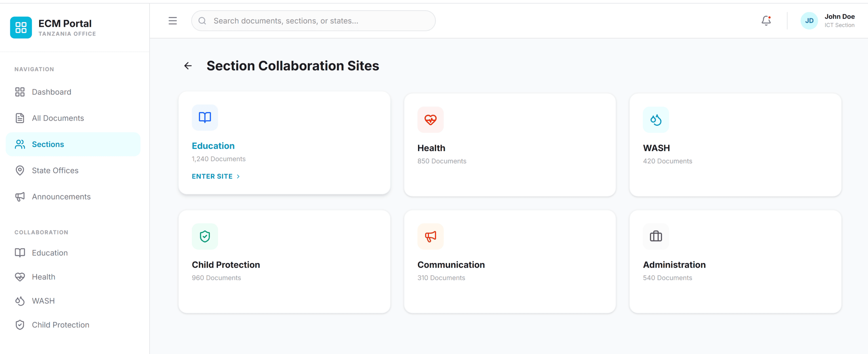Click the Child Protection shield icon
The height and width of the screenshot is (354, 868).
(x=205, y=236)
